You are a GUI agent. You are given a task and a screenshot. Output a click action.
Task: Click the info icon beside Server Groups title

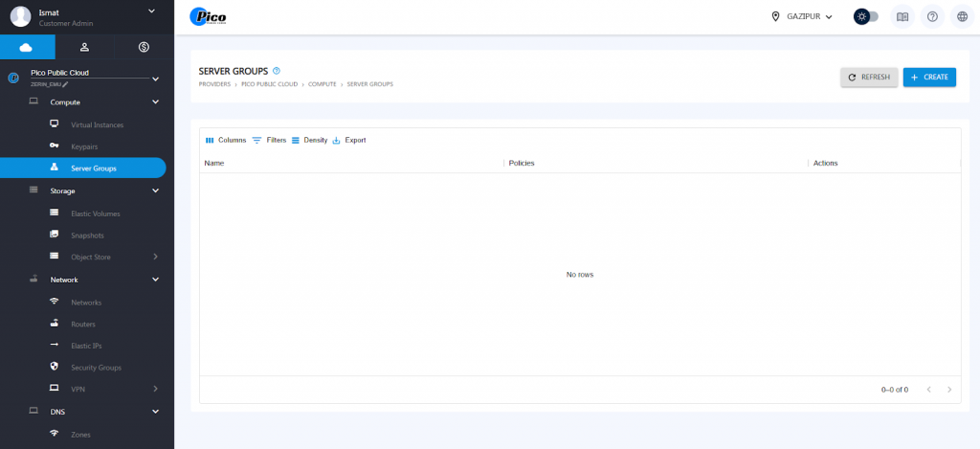[277, 71]
